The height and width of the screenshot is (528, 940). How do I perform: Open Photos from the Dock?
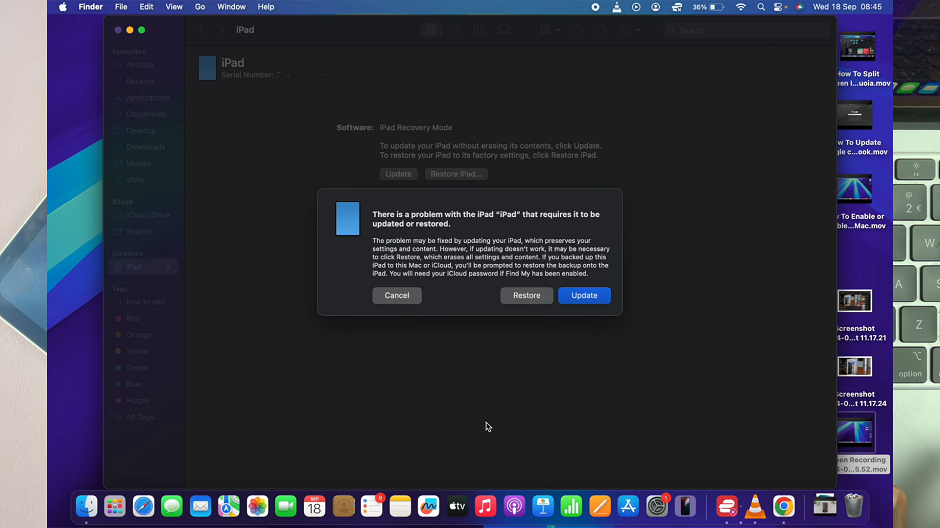click(257, 506)
